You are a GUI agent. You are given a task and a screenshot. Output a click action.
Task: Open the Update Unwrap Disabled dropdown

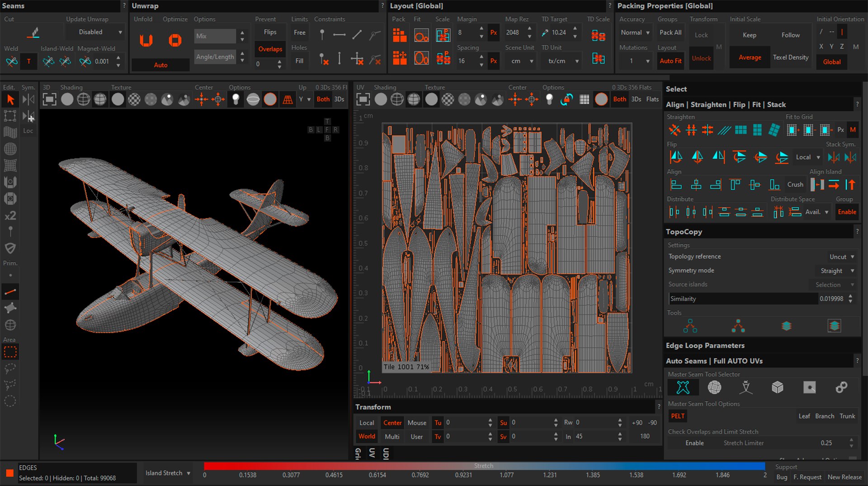click(x=94, y=32)
